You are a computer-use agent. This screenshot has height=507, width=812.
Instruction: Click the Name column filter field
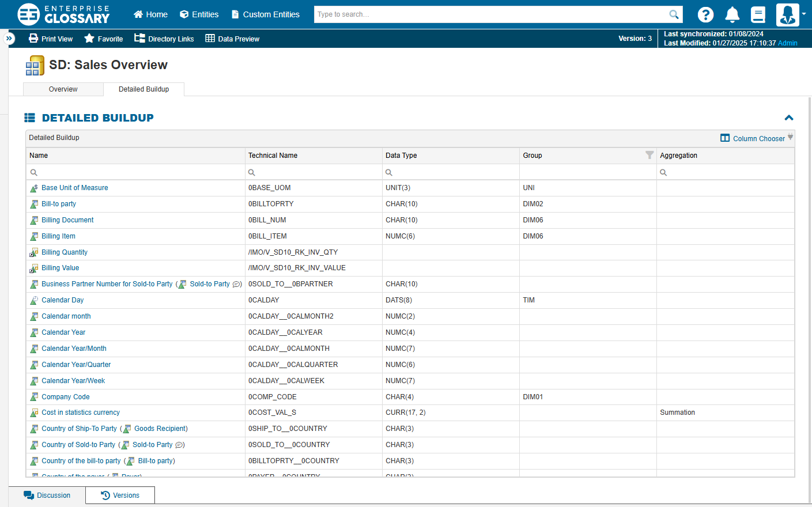coord(138,172)
